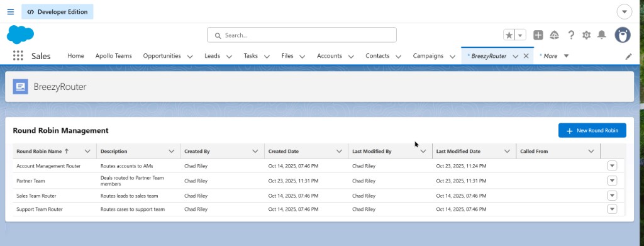Open Last Modified Date column menu chevron
Viewport: 644px width, 246px height.
coord(508,151)
